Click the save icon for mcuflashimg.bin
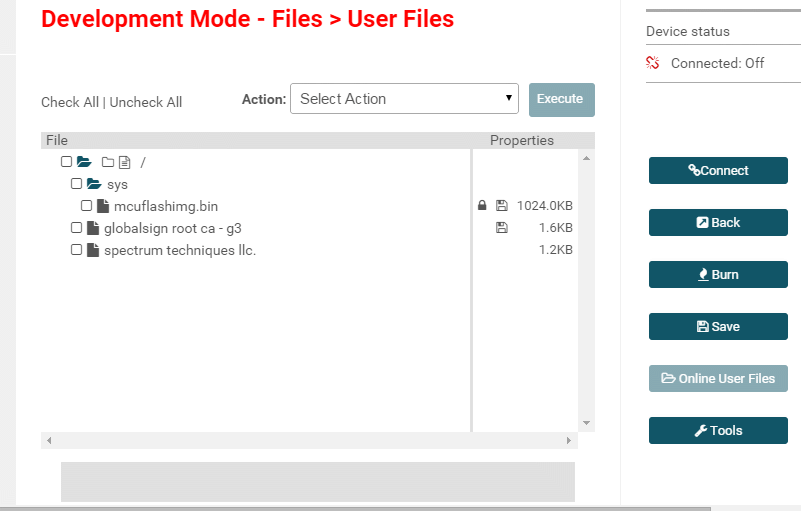The height and width of the screenshot is (511, 801). tap(501, 206)
